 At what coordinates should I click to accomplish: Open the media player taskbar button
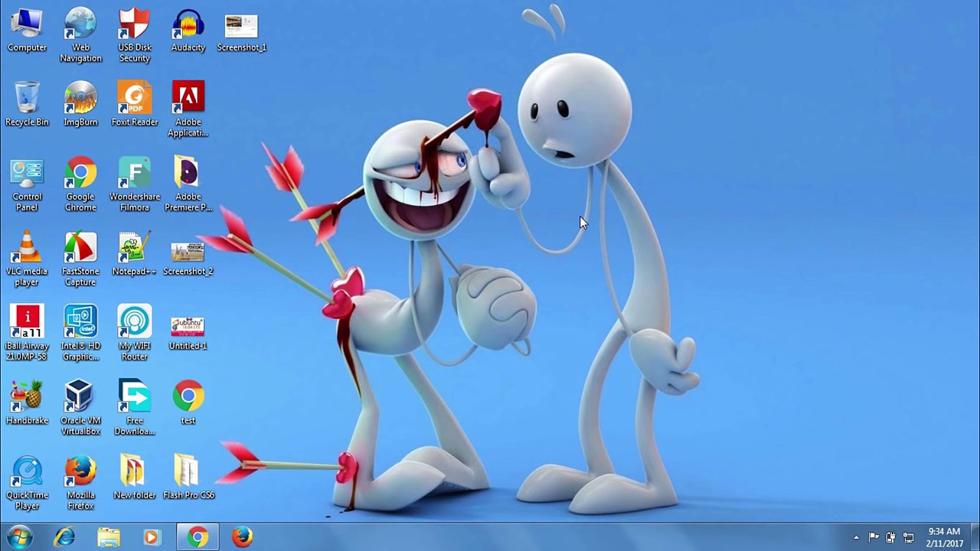click(152, 537)
